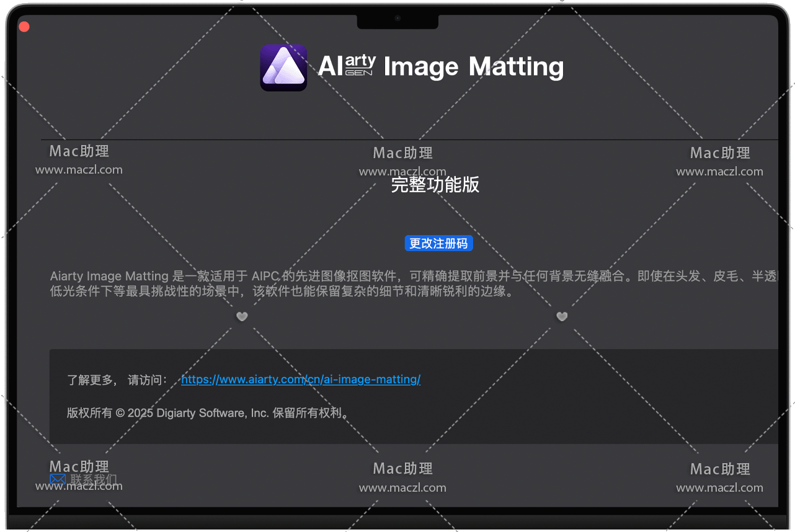Click the Aiarty Image Matting description paragraph

(372, 283)
